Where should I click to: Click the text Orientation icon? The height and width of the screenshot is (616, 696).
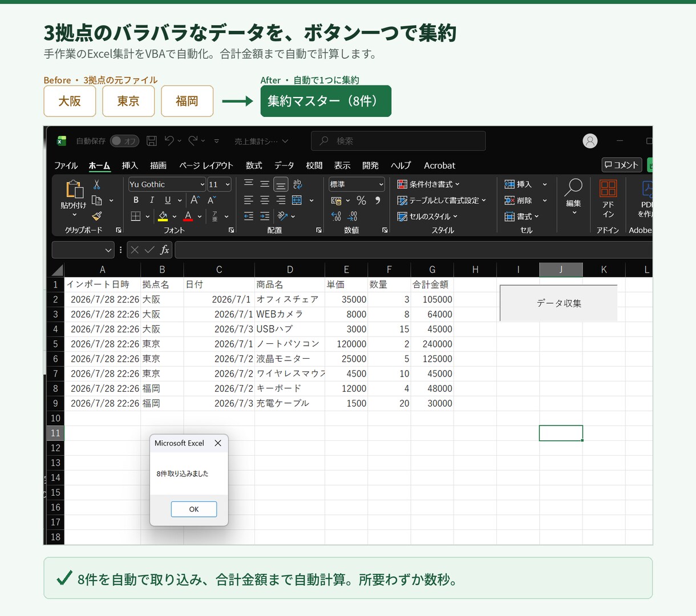(282, 216)
